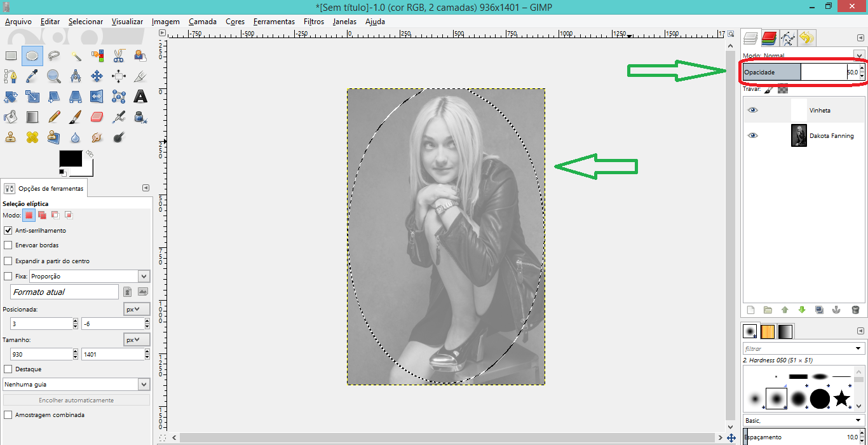This screenshot has height=445, width=868.
Task: Pick the Text tool
Action: click(x=140, y=97)
